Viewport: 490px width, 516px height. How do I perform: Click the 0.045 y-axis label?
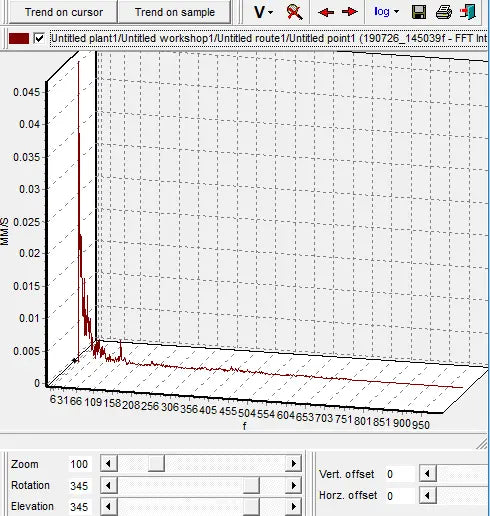click(26, 92)
